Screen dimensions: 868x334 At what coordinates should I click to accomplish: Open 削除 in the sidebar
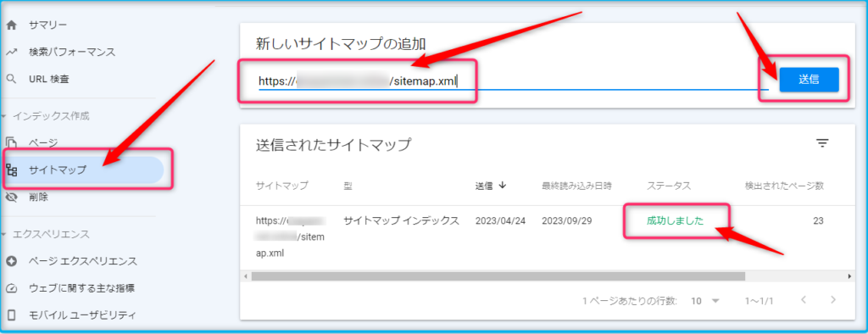39,197
